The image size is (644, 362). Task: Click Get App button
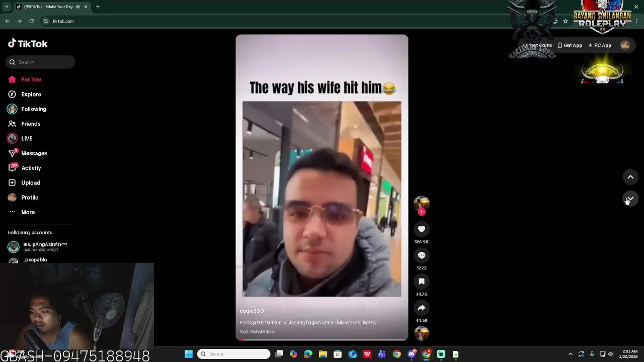(570, 45)
